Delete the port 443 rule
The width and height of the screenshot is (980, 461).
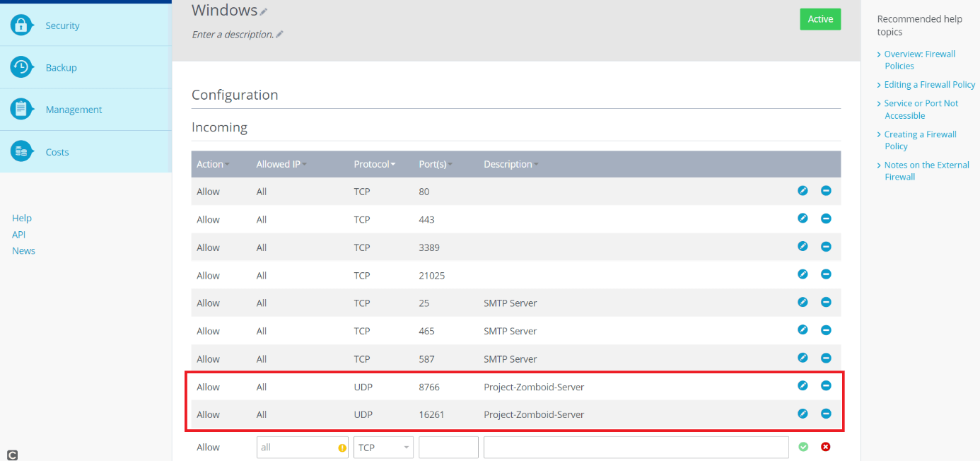click(826, 218)
